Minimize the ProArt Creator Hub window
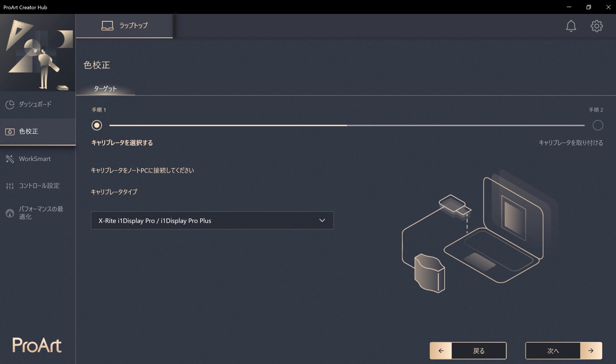Screen dimensions: 616x364 (569, 7)
